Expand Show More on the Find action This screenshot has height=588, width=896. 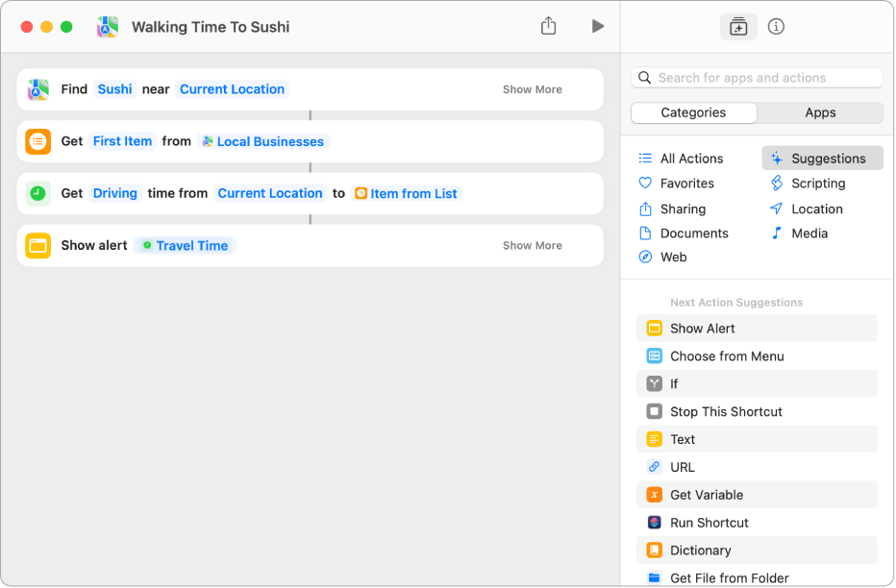[x=532, y=89]
